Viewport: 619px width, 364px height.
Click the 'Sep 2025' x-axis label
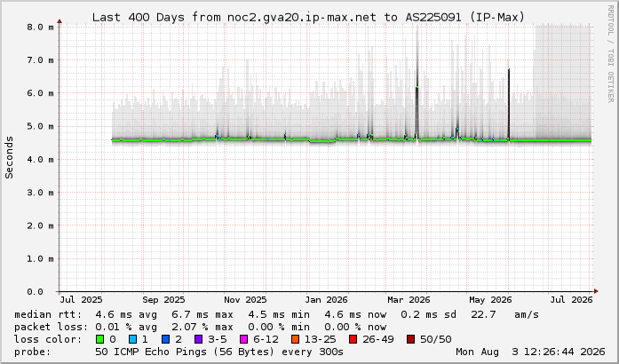[x=163, y=300]
